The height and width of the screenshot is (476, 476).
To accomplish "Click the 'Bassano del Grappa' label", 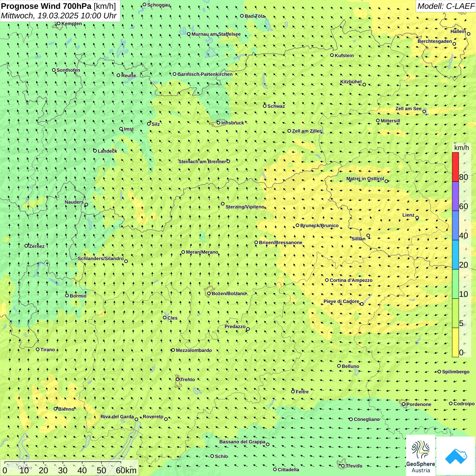I will click(x=242, y=442).
